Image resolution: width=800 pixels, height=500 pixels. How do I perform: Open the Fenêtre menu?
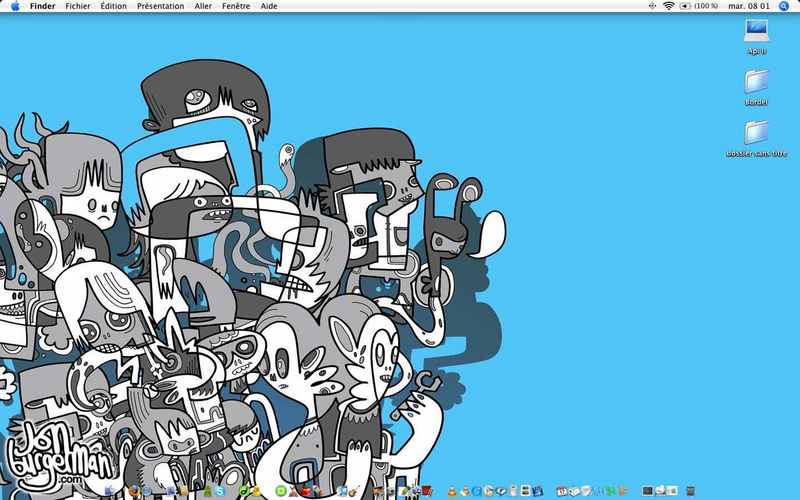(236, 6)
